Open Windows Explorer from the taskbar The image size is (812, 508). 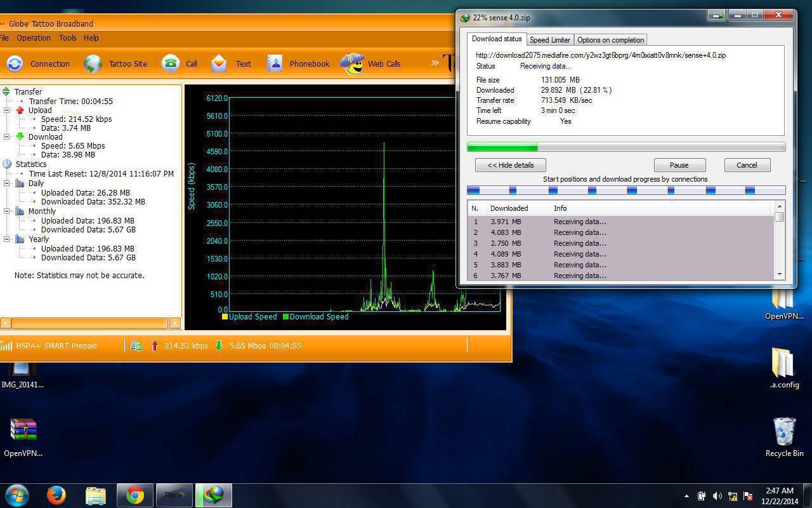pos(95,495)
